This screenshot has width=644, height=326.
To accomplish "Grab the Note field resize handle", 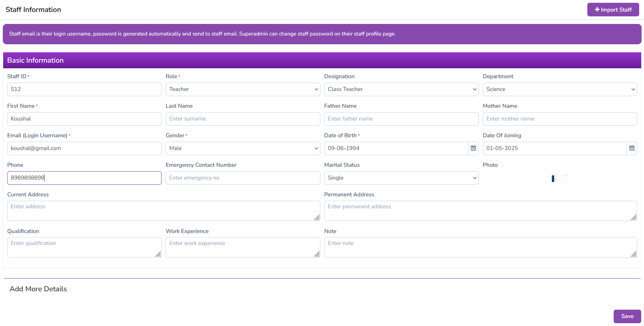I will click(634, 254).
